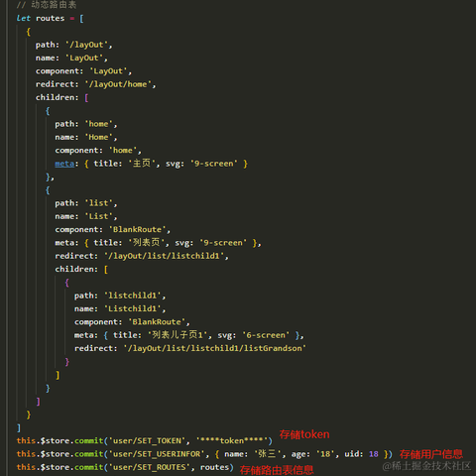Select the name: 'Home' line

coord(86,137)
